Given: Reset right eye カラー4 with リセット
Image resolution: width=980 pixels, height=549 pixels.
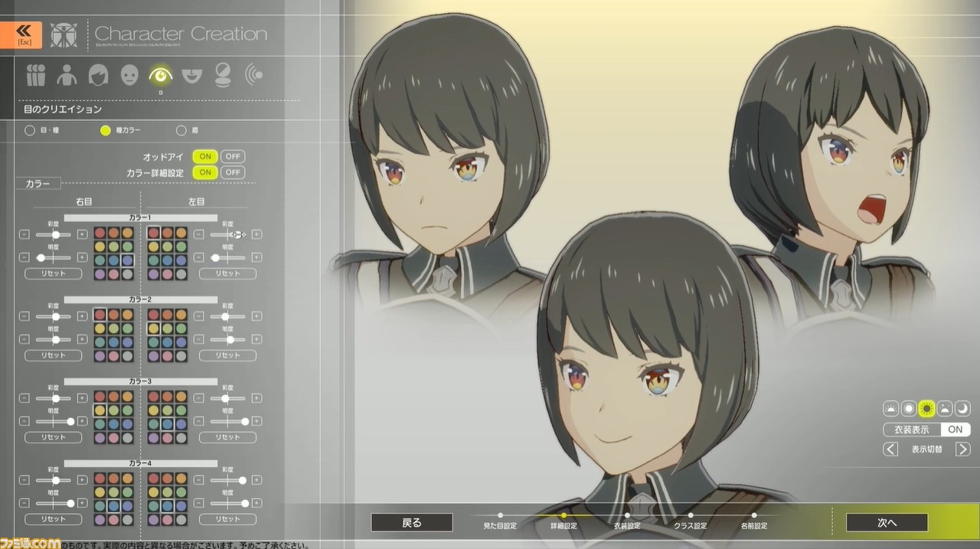Looking at the screenshot, I should (54, 519).
